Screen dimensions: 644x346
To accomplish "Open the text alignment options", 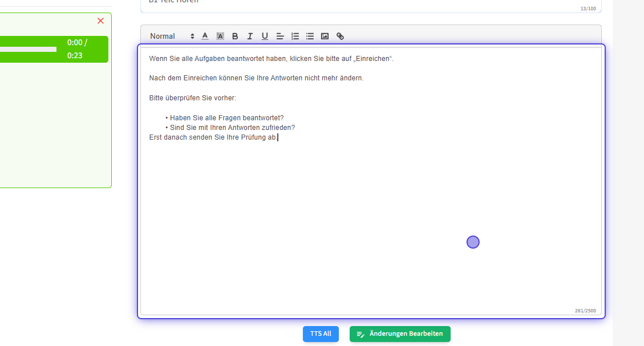I will coord(280,36).
